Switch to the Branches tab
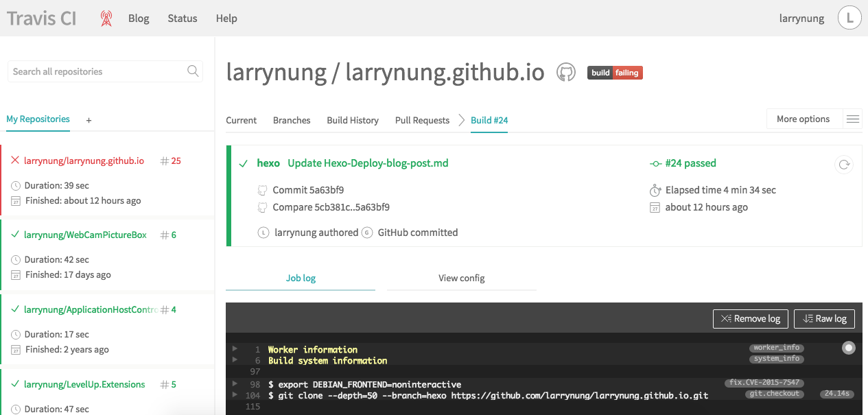Image resolution: width=868 pixels, height=415 pixels. coord(292,120)
